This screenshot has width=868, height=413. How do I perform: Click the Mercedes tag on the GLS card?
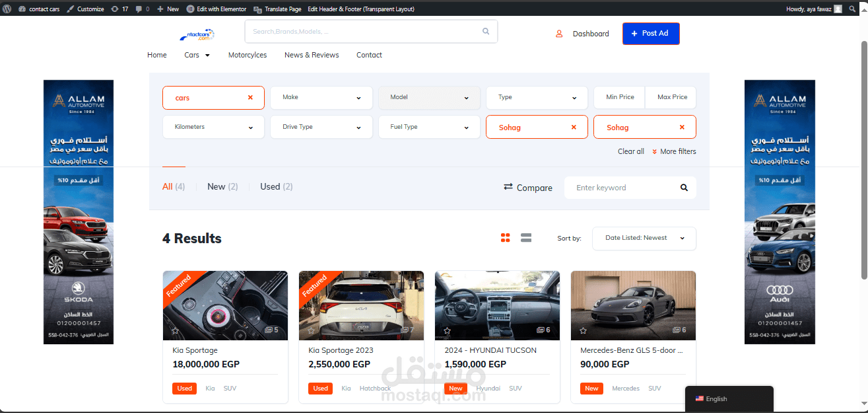tap(626, 389)
